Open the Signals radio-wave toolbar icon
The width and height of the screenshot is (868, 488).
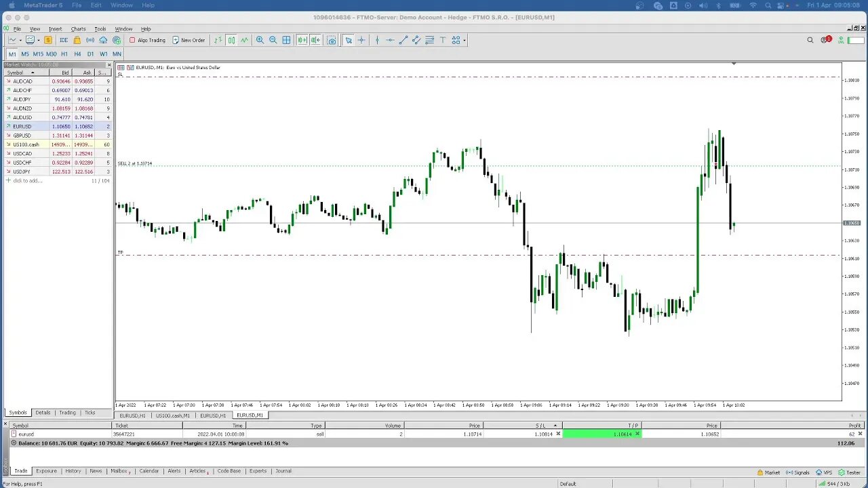(x=90, y=40)
